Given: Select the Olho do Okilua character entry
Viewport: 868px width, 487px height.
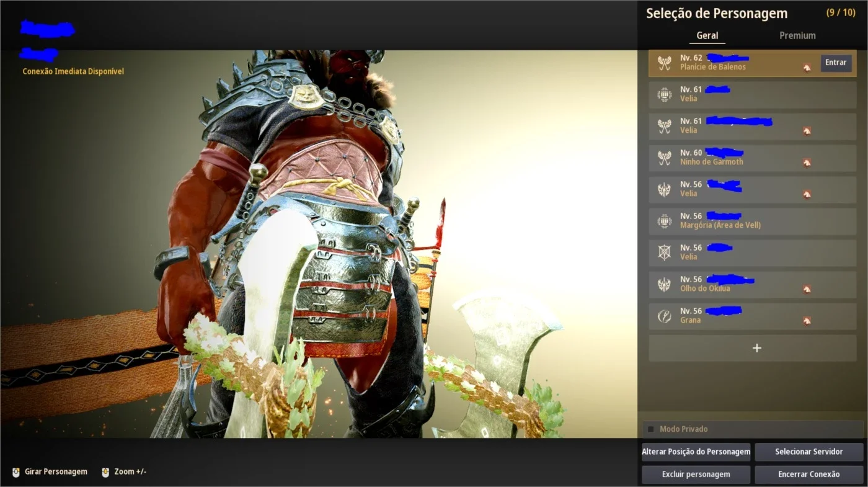Looking at the screenshot, I should pyautogui.click(x=753, y=285).
